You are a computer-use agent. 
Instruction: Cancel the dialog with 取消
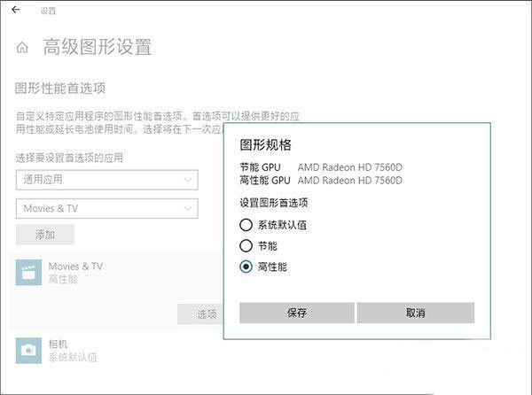(x=415, y=313)
